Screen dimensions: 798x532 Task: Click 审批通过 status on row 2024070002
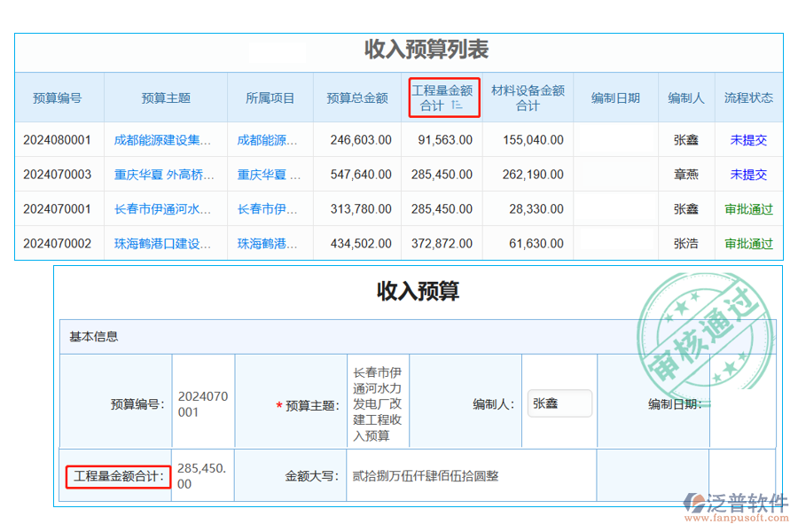[x=748, y=243]
